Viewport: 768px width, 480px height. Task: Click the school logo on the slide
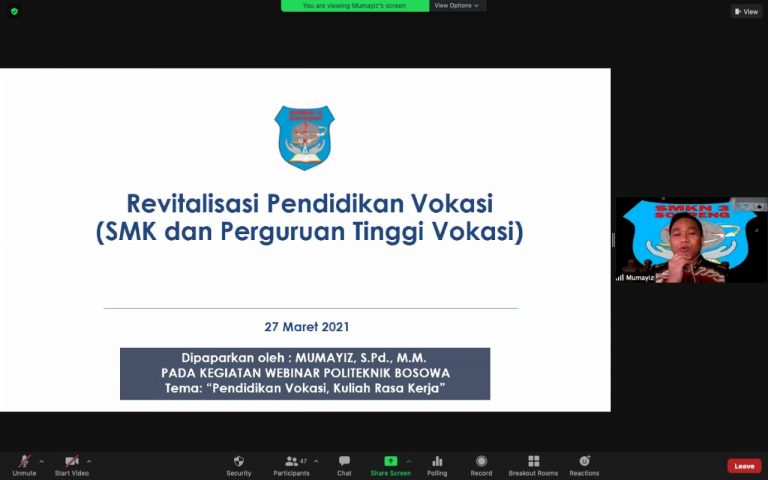click(x=304, y=138)
